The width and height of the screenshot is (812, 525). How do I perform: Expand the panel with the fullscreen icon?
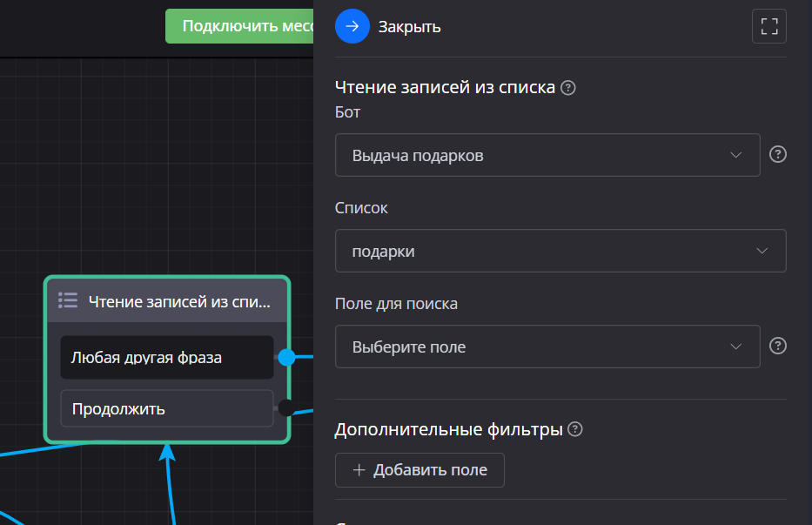point(768,26)
